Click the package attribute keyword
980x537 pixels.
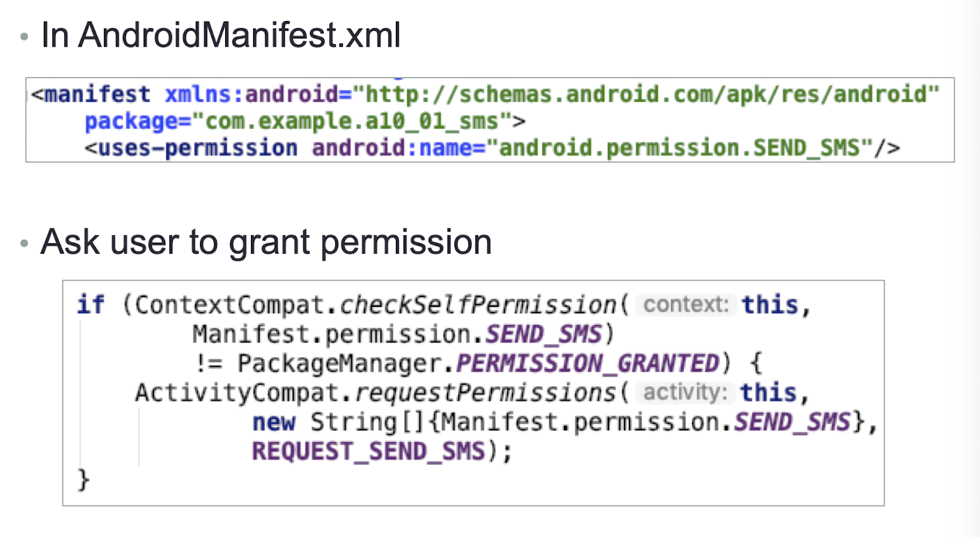[130, 121]
